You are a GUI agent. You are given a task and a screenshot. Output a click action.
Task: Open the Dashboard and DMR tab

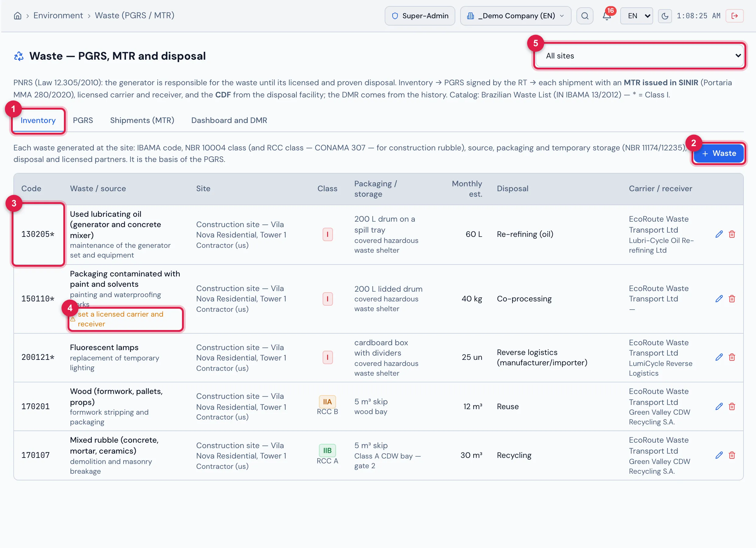pyautogui.click(x=229, y=120)
